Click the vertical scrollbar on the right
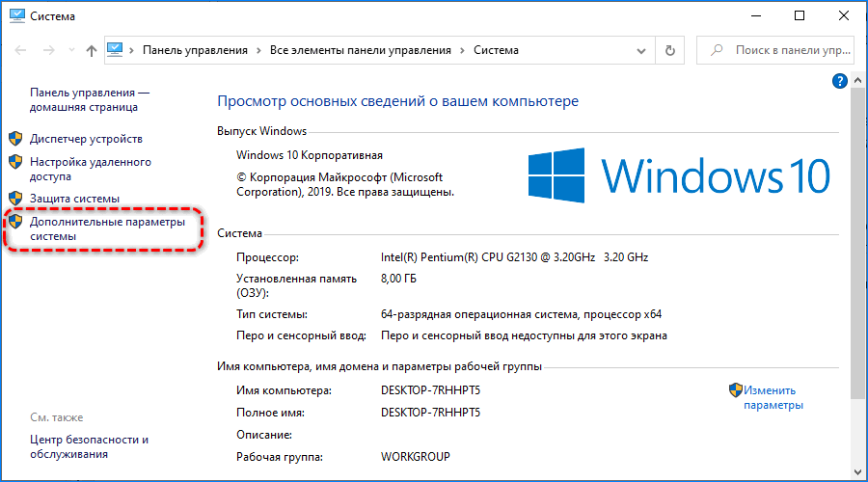868x482 pixels. [x=859, y=270]
